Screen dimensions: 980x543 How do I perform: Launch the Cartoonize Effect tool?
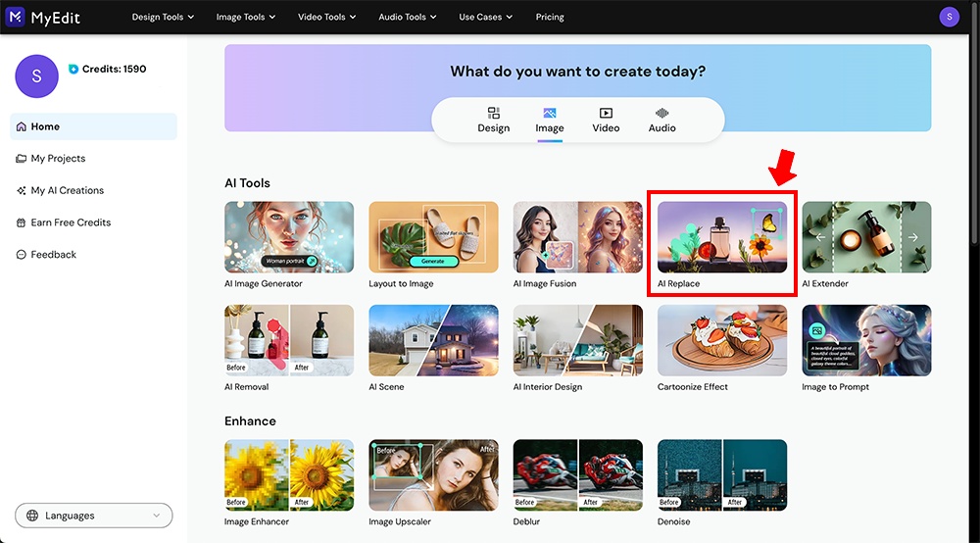click(x=722, y=340)
